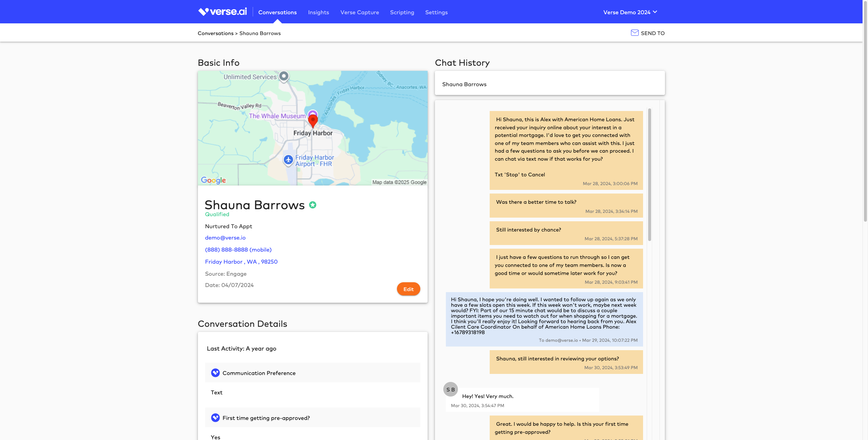Open the Insights tab
This screenshot has height=440, width=868.
point(318,12)
